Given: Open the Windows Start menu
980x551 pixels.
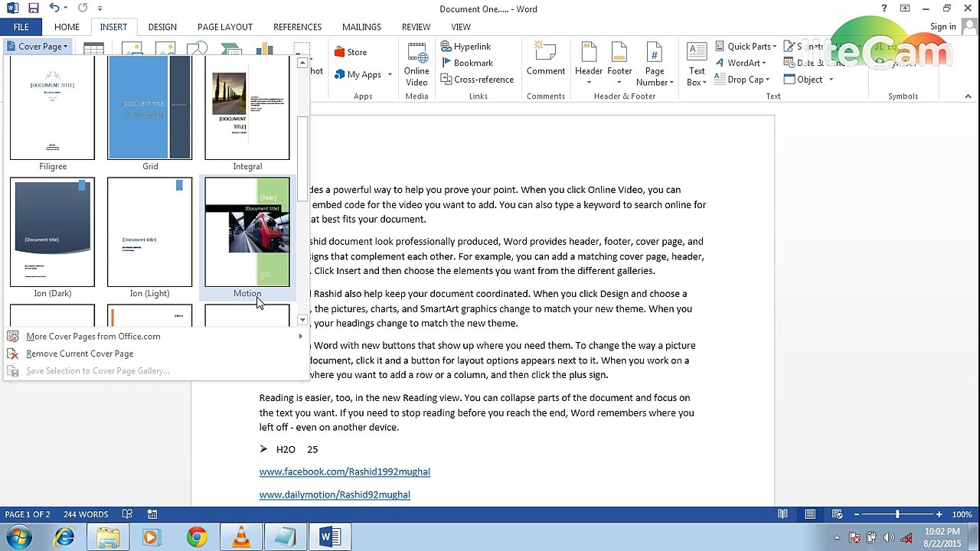Looking at the screenshot, I should click(x=20, y=536).
